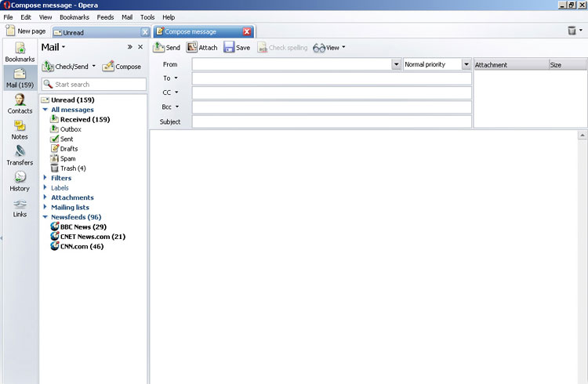Expand the Filters tree node
Viewport: 588px width, 384px height.
point(45,177)
